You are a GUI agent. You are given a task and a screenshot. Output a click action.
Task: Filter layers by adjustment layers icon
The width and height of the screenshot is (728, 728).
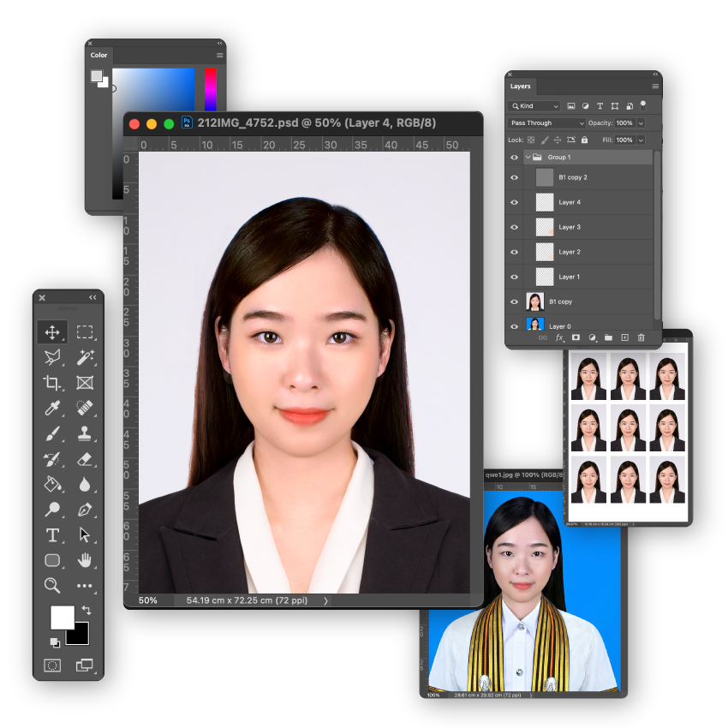[586, 106]
